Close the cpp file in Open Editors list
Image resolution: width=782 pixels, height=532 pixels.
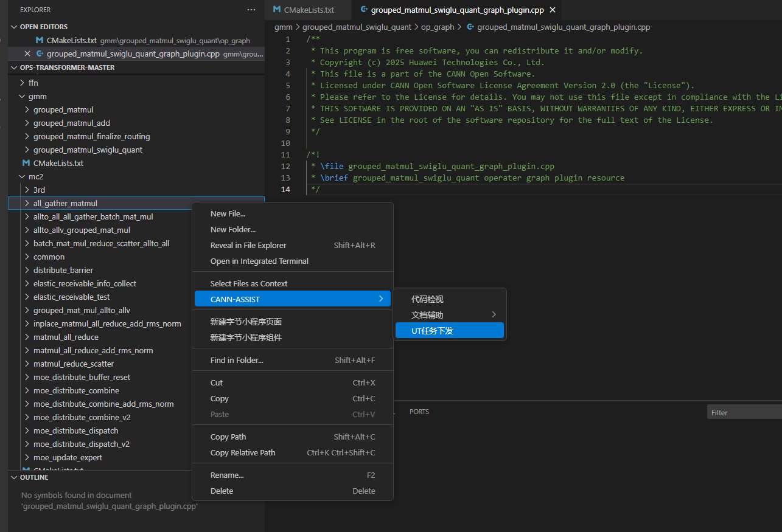pos(27,54)
